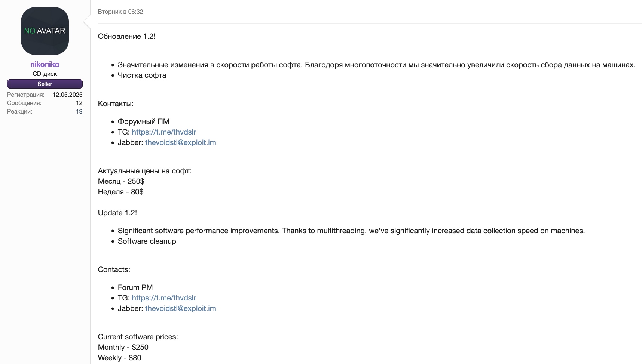Click the registration date 12.05.2025
Image resolution: width=642 pixels, height=364 pixels.
coord(67,95)
